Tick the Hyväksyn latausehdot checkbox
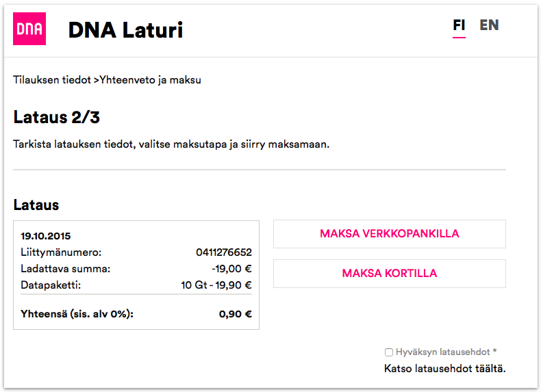Image resolution: width=541 pixels, height=392 pixels. pos(389,352)
